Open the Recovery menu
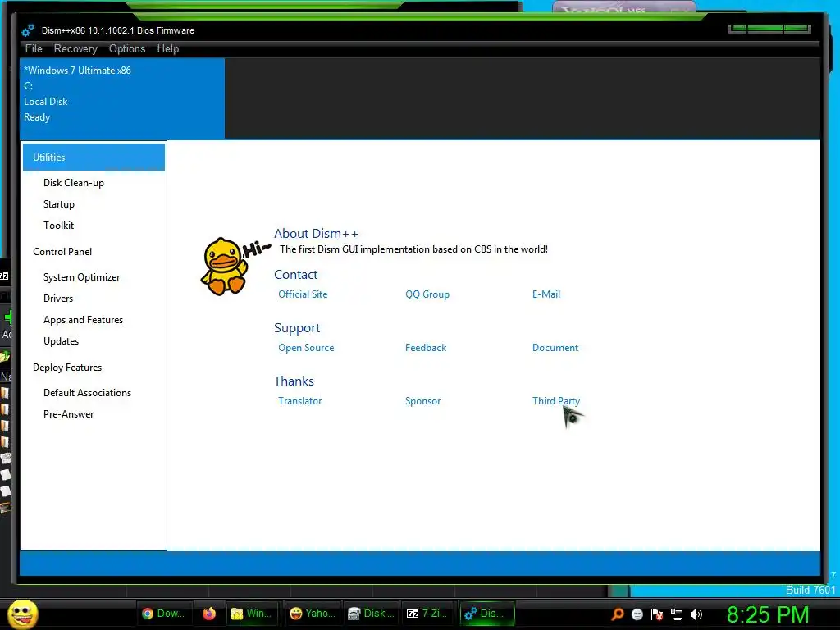The image size is (840, 630). pyautogui.click(x=75, y=48)
